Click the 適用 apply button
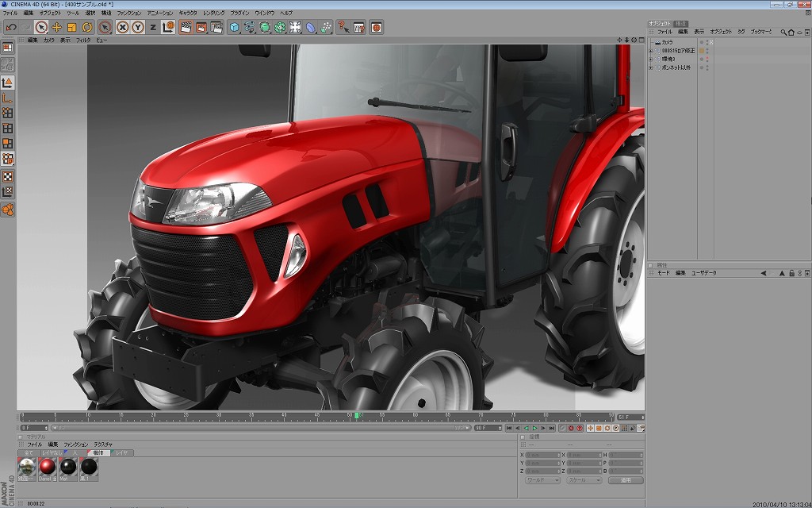 point(626,480)
